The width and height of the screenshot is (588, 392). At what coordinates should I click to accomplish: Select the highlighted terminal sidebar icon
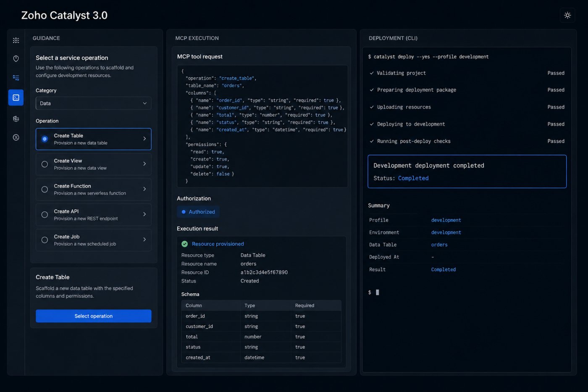[16, 97]
